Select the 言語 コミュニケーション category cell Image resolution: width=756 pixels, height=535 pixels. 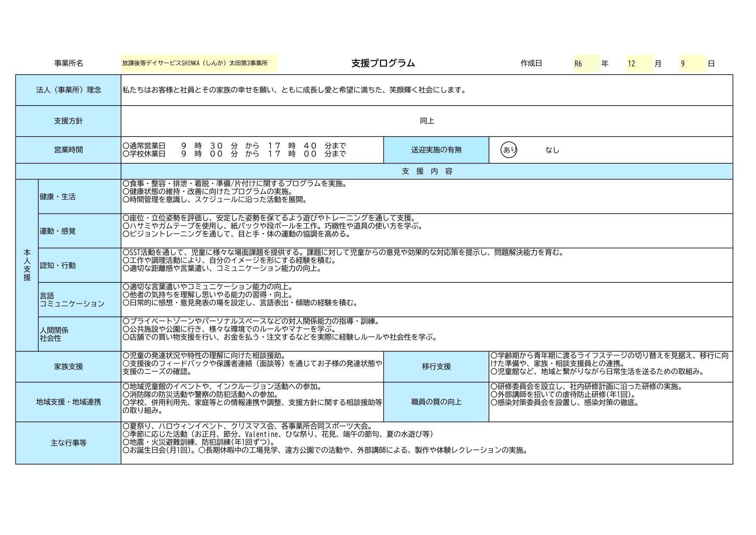(x=79, y=300)
